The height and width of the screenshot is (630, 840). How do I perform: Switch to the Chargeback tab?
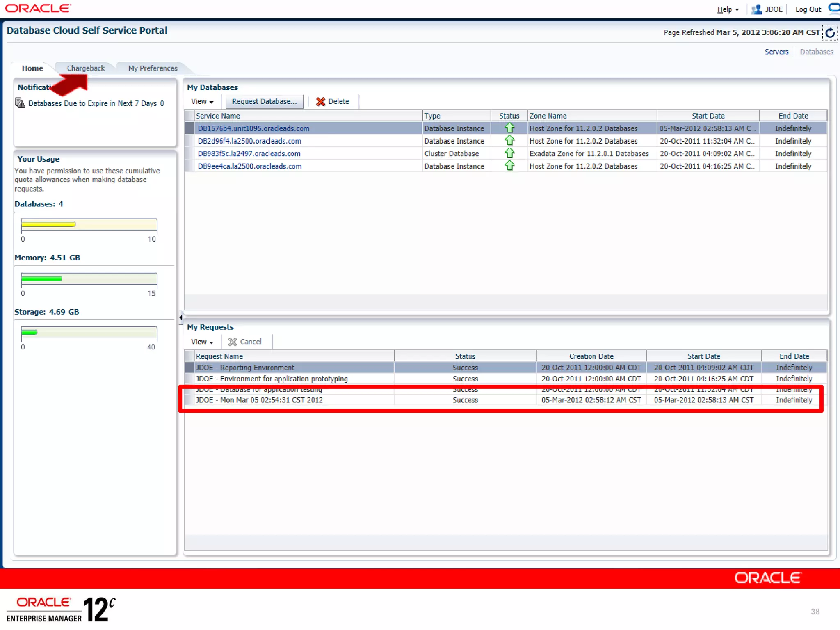pos(86,68)
